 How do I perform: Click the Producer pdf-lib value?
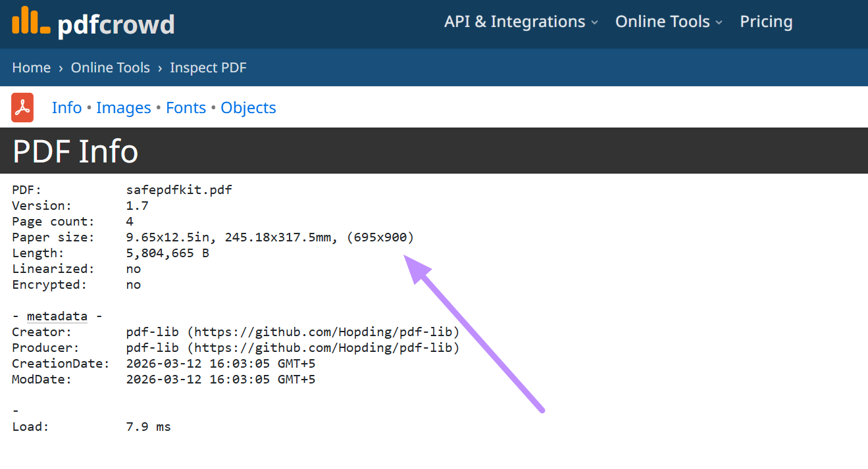pyautogui.click(x=293, y=348)
